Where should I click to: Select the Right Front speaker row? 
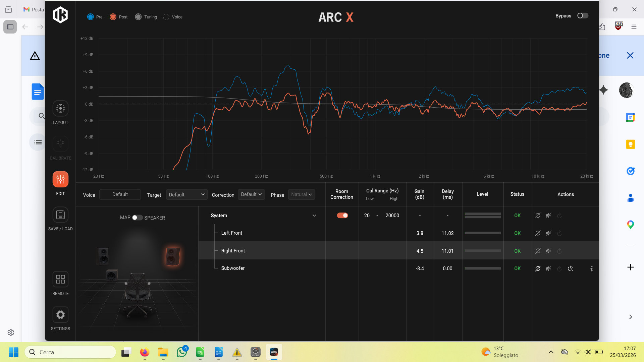point(233,251)
